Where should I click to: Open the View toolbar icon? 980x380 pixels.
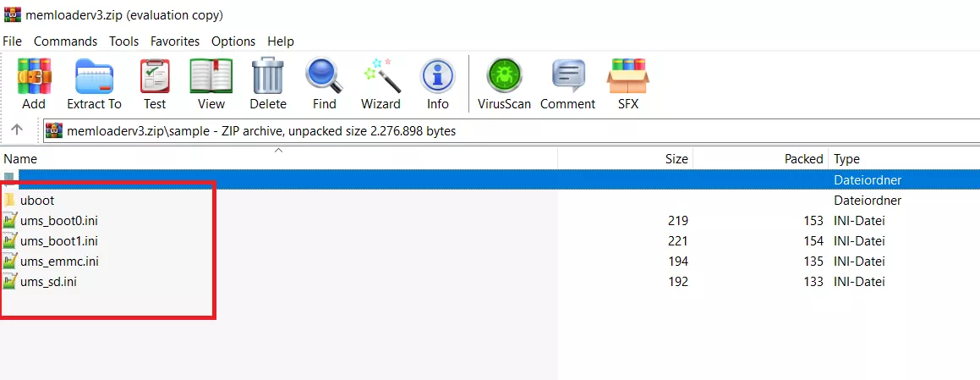211,84
